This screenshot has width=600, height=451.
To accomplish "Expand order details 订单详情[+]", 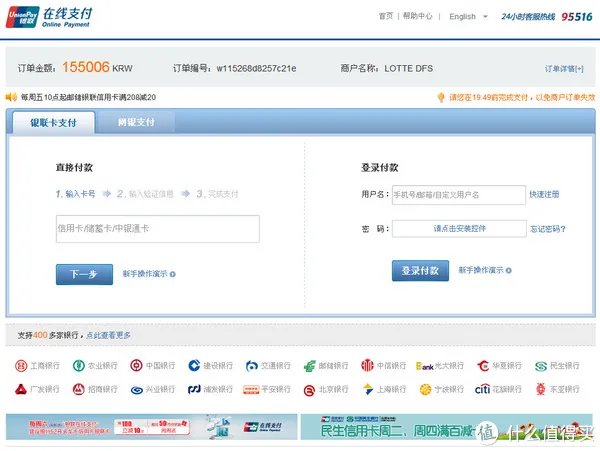I will [564, 68].
